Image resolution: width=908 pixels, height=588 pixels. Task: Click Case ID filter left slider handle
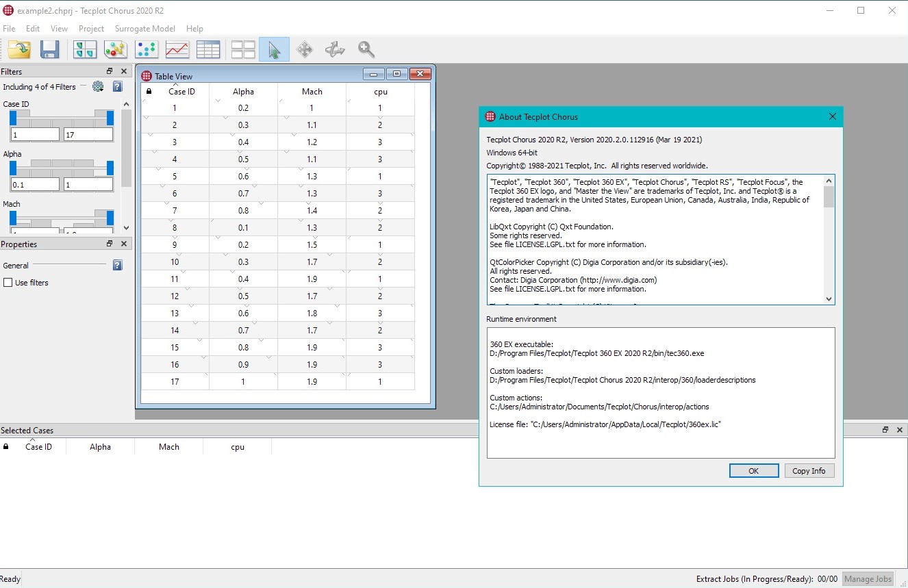pos(13,118)
